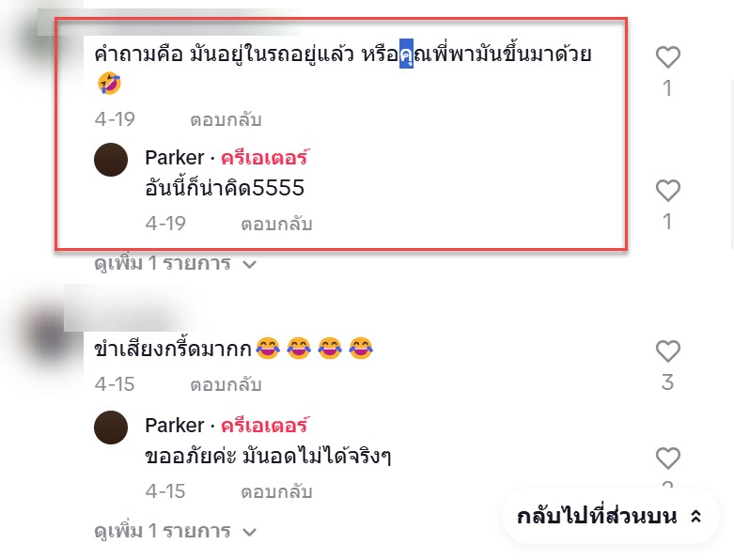Reply to the top 4-19 comment via ตอบกลับ

coord(226,119)
